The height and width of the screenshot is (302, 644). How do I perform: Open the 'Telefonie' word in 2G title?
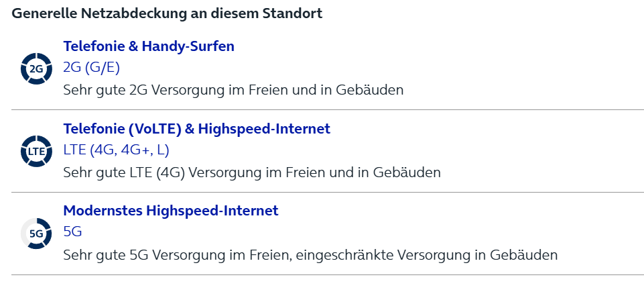(94, 46)
